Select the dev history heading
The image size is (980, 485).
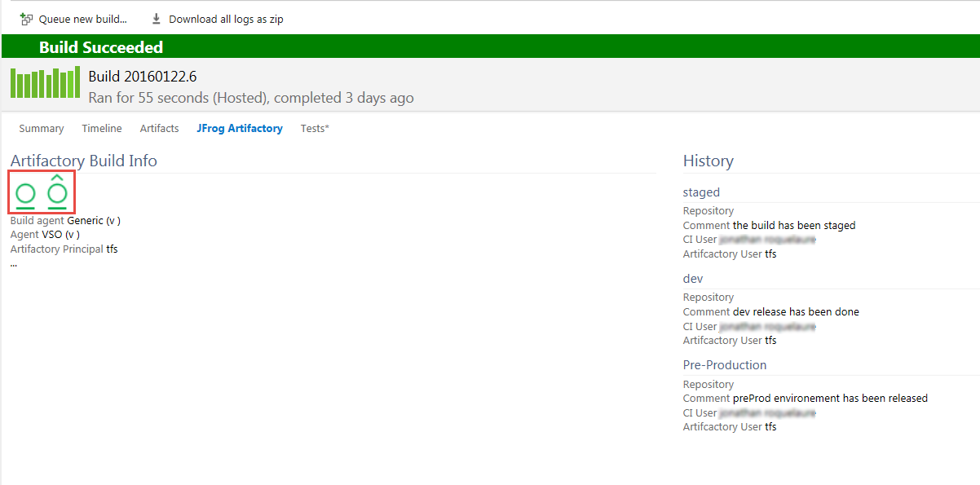(x=693, y=279)
